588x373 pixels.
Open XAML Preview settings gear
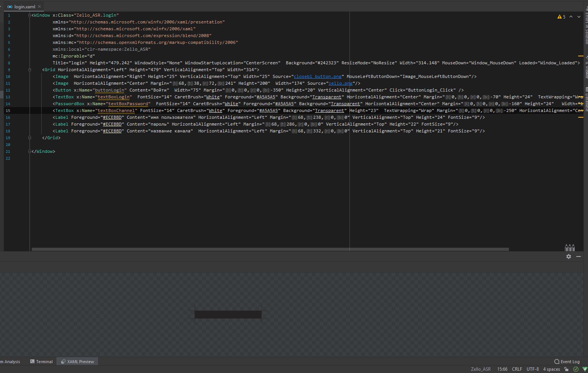point(568,256)
